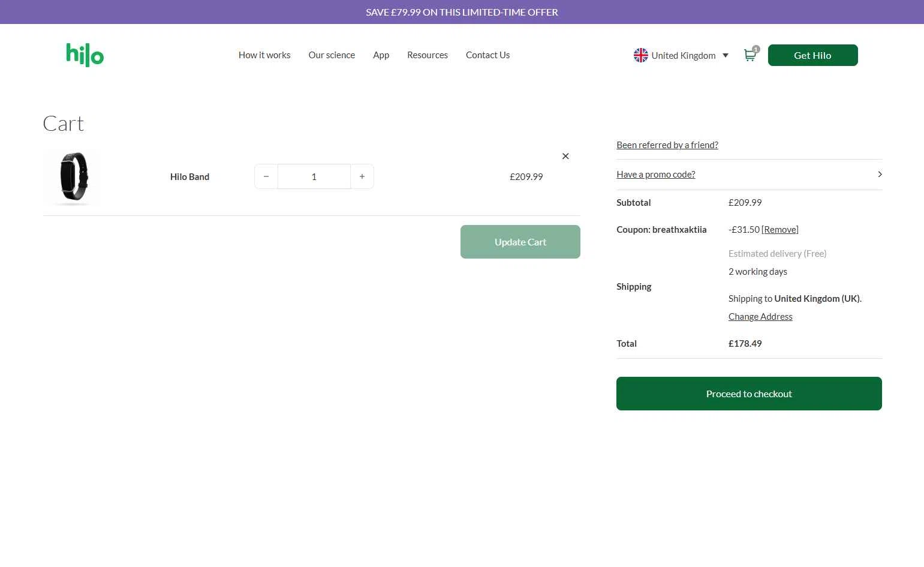
Task: Decrease Hilo Band quantity with minus
Action: coord(266,176)
